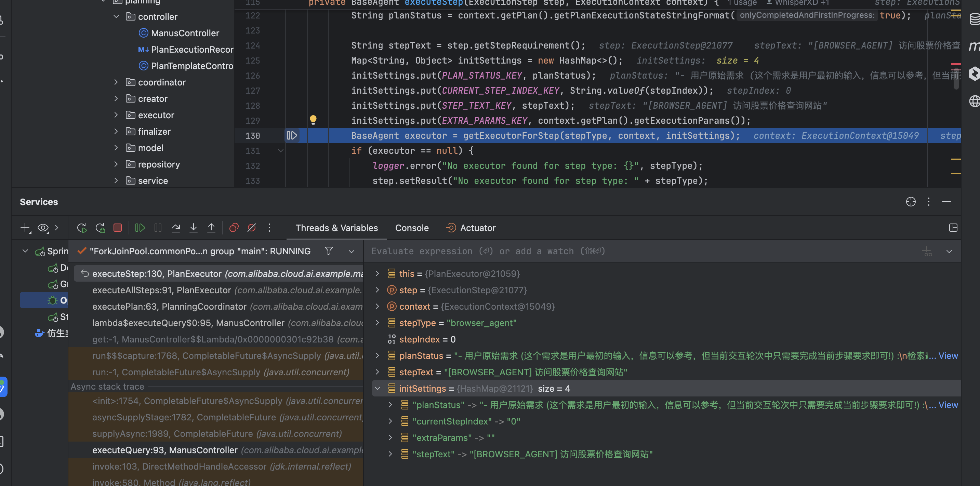Image resolution: width=980 pixels, height=486 pixels.
Task: Click the Step Out icon
Action: coord(211,228)
